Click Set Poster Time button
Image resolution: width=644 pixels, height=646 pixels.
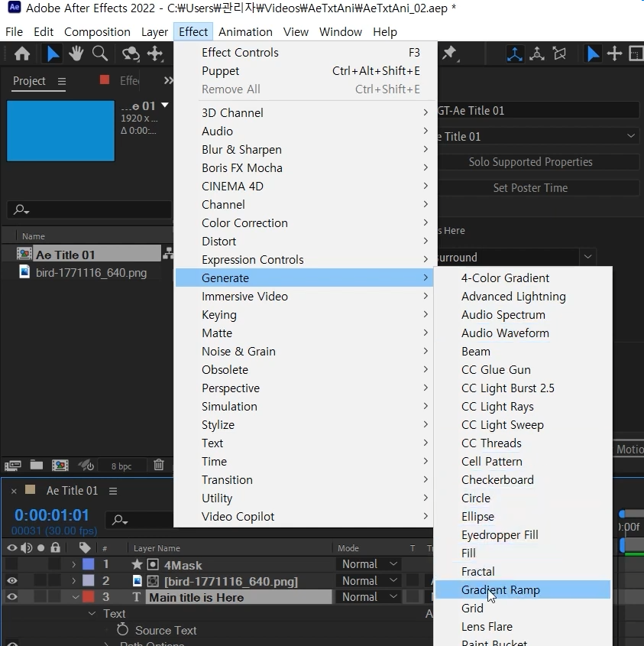538,188
